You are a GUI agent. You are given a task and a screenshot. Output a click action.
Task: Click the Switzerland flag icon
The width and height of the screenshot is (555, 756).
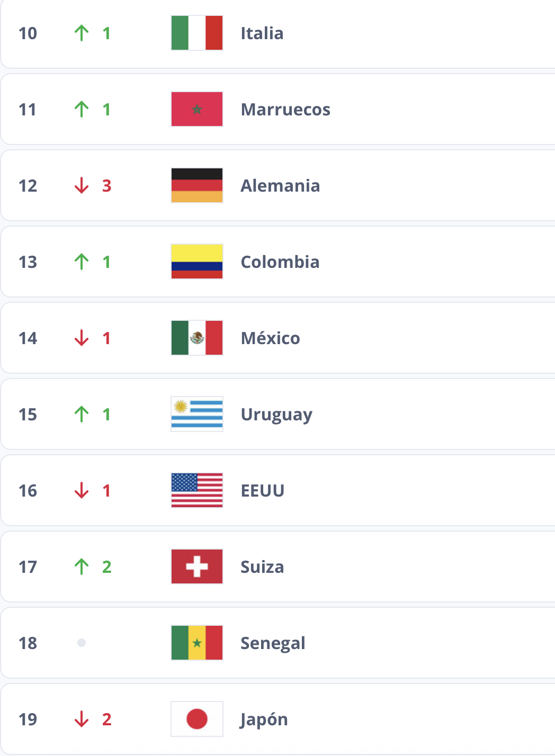point(197,566)
